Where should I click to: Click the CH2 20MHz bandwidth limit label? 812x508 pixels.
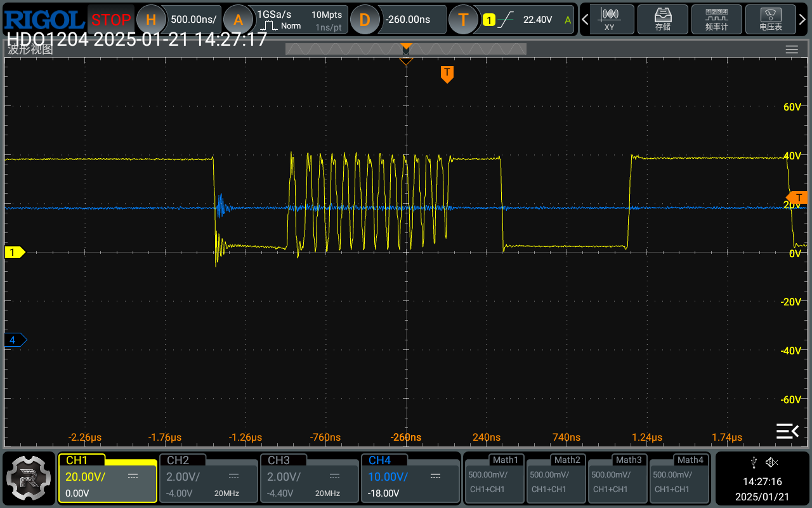pyautogui.click(x=226, y=493)
